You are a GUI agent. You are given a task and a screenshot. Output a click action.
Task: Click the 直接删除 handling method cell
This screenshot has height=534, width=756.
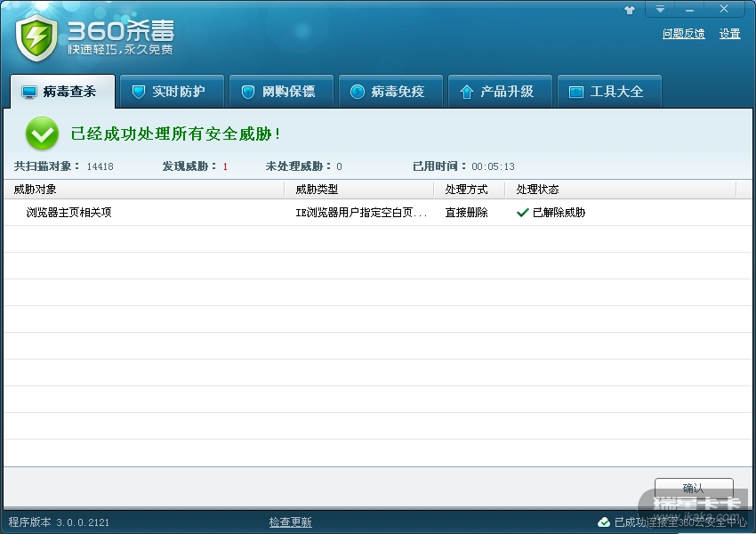(466, 212)
